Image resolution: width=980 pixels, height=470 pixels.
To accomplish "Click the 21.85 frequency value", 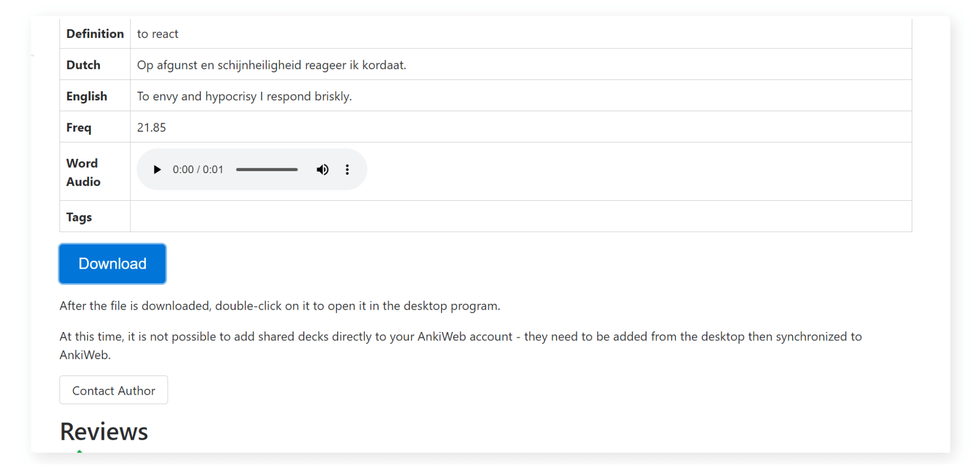I will click(x=151, y=127).
